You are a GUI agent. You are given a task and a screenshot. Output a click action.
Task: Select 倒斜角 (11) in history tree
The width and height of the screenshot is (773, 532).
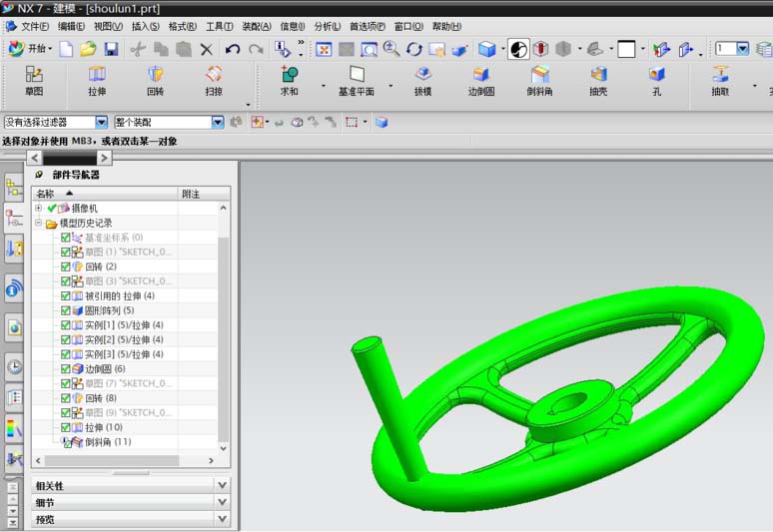tap(108, 442)
